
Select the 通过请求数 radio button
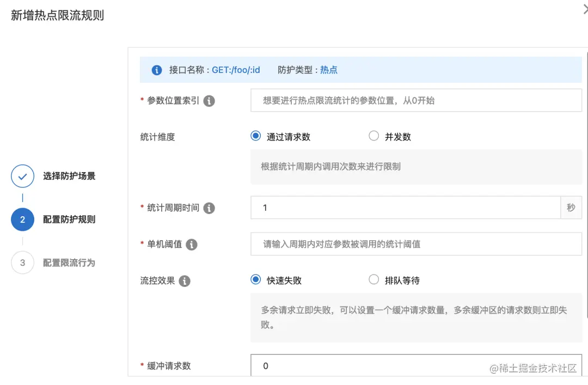(256, 136)
